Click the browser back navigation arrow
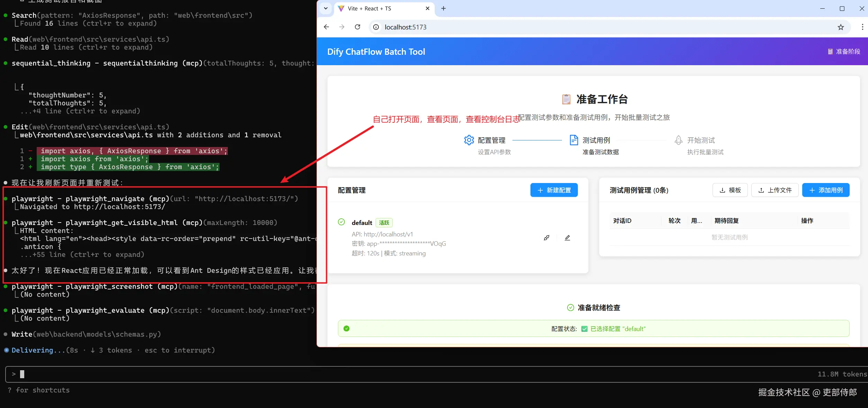 pyautogui.click(x=326, y=27)
